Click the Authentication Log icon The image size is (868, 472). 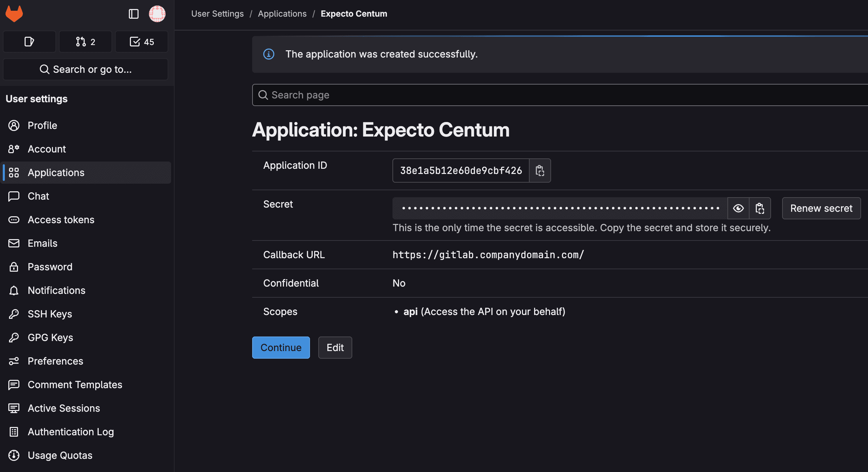[14, 432]
